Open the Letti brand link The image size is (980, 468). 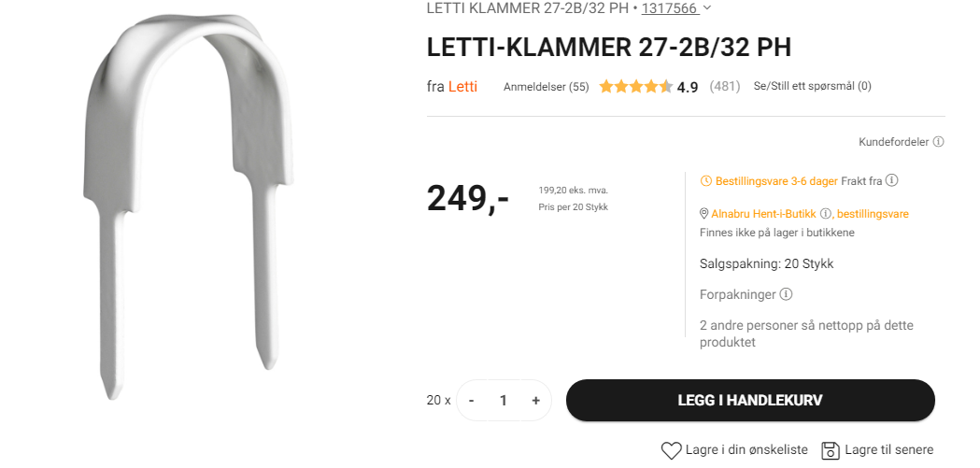coord(462,87)
